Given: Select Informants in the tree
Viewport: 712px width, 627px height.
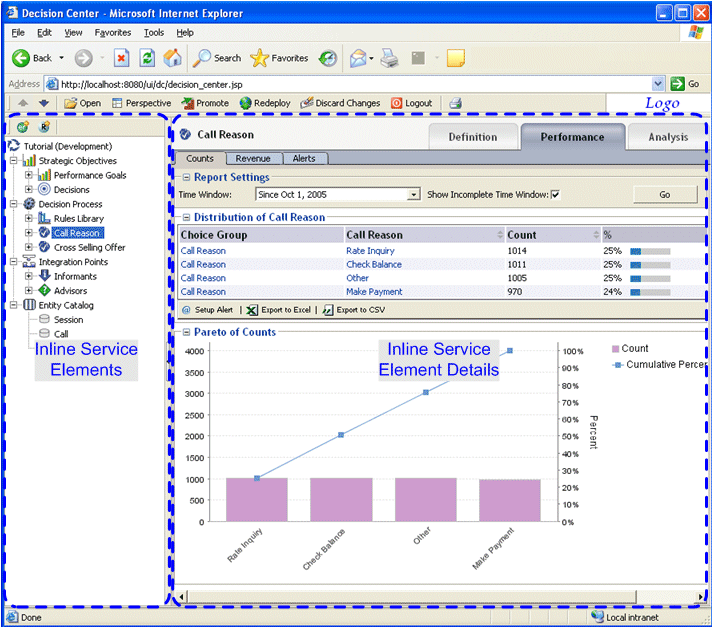Looking at the screenshot, I should pyautogui.click(x=68, y=276).
